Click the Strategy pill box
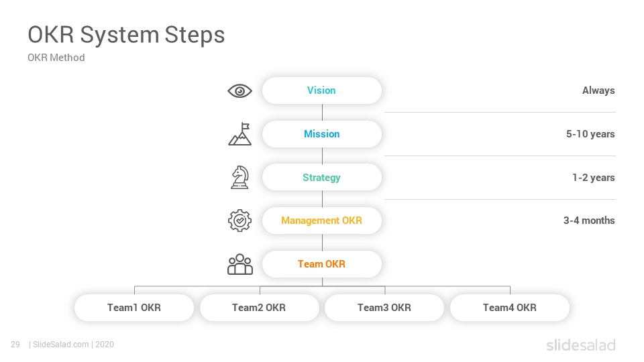This screenshot has width=644, height=362. pyautogui.click(x=322, y=177)
